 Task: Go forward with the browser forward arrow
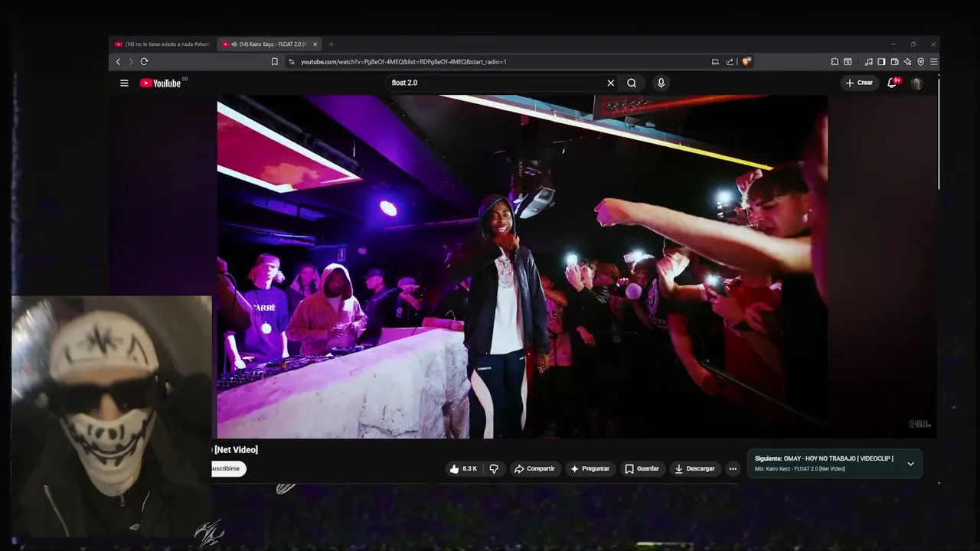point(131,61)
